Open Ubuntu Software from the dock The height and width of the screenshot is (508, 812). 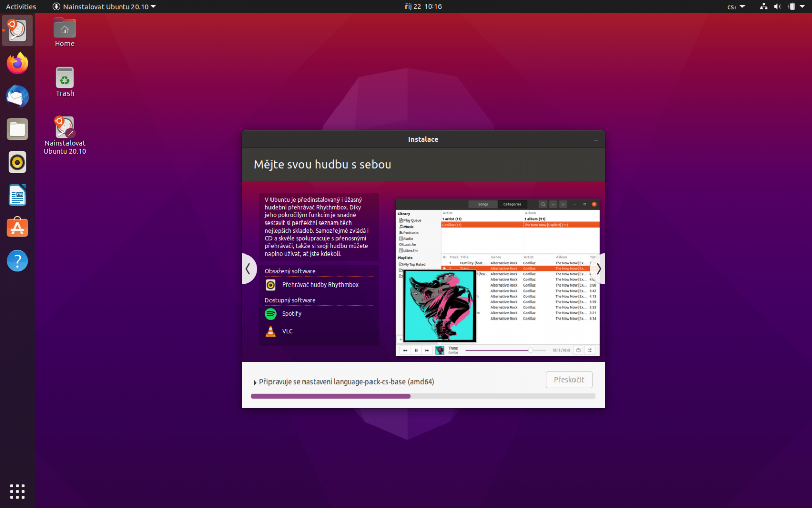tap(17, 228)
